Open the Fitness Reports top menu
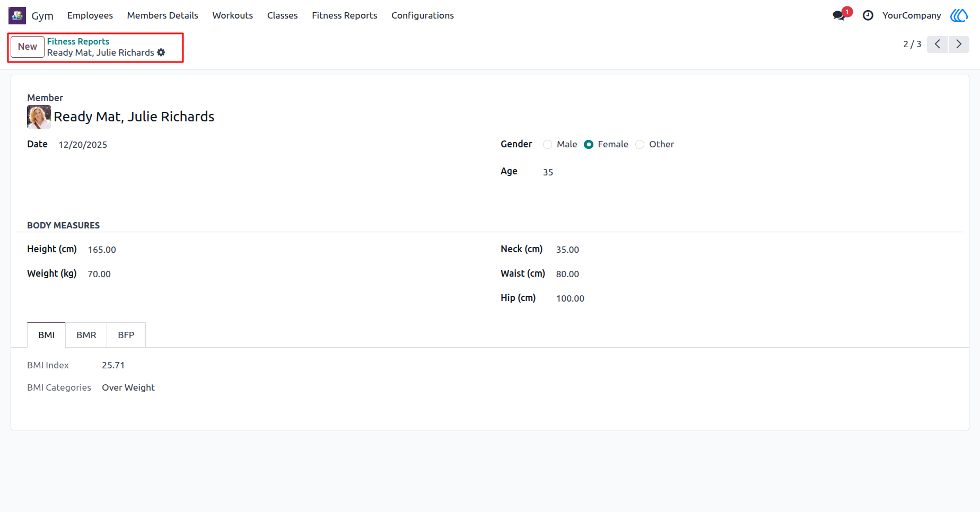Viewport: 980px width, 512px height. coord(345,15)
